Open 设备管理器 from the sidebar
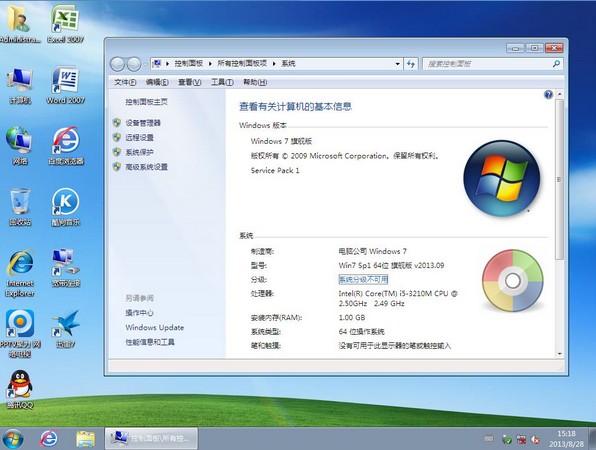596x450 pixels. [x=143, y=123]
